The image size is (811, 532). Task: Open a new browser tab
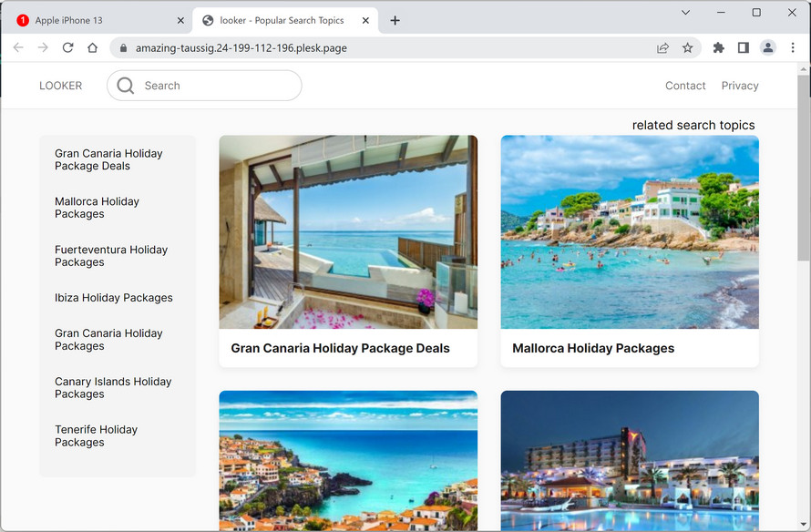395,21
